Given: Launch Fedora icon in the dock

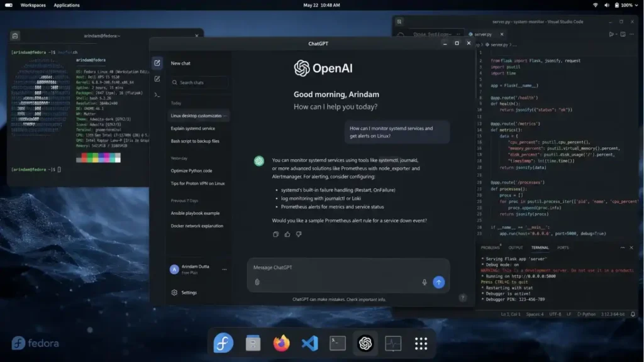Looking at the screenshot, I should click(223, 343).
